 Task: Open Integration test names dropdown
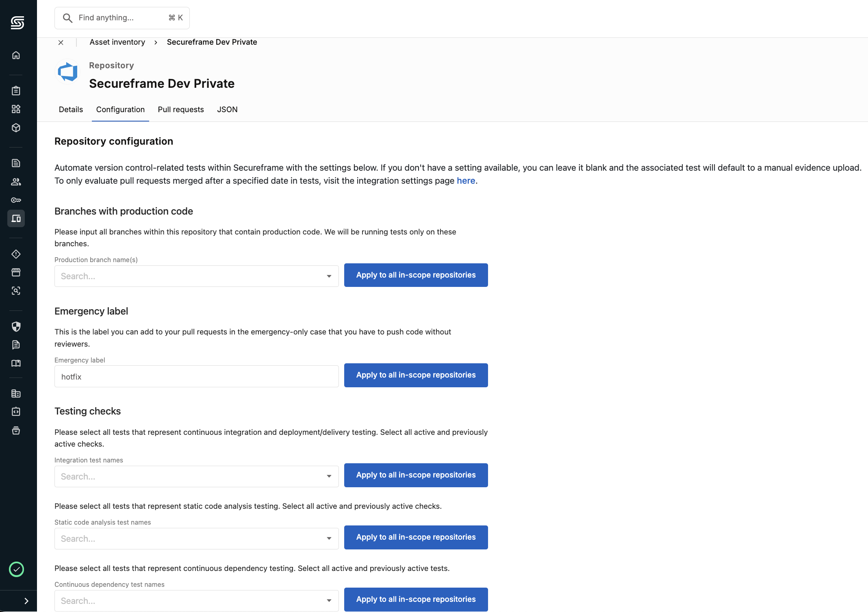[197, 476]
